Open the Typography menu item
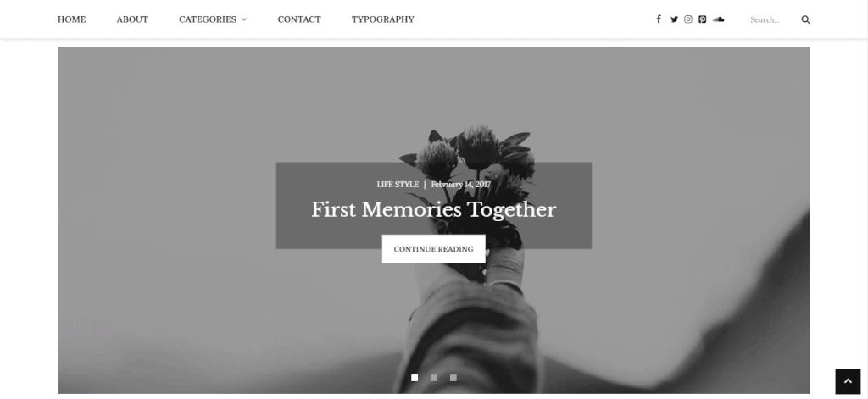 [x=382, y=19]
